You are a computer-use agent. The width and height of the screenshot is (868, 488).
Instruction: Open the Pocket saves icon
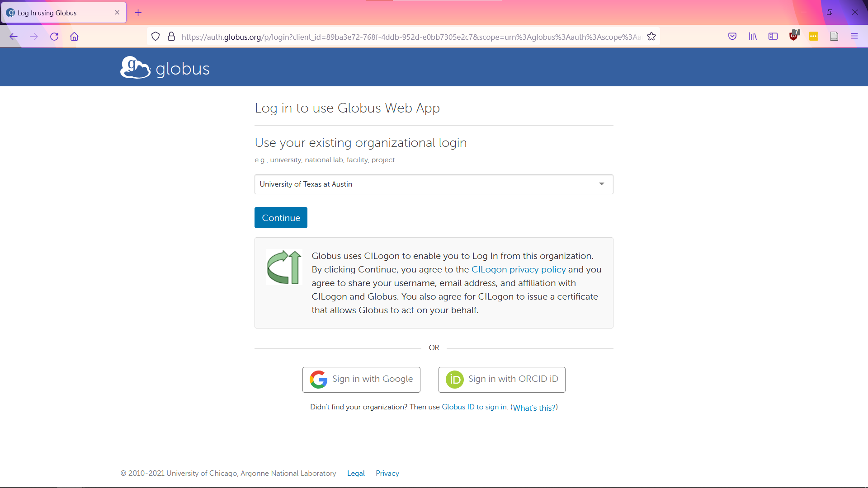click(x=732, y=36)
